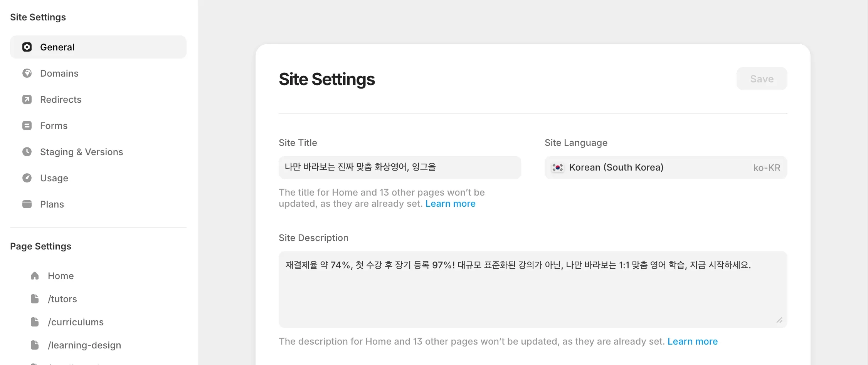Click the Forms icon in the sidebar
This screenshot has width=868, height=365.
pos(27,126)
